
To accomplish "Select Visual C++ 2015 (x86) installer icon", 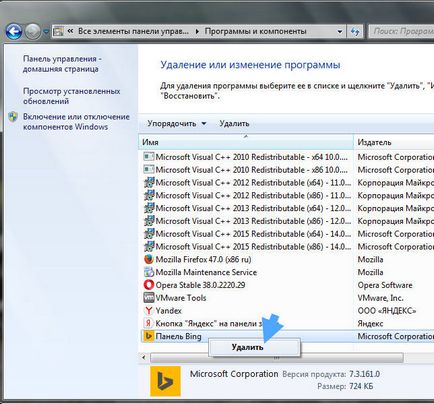I will tap(149, 247).
